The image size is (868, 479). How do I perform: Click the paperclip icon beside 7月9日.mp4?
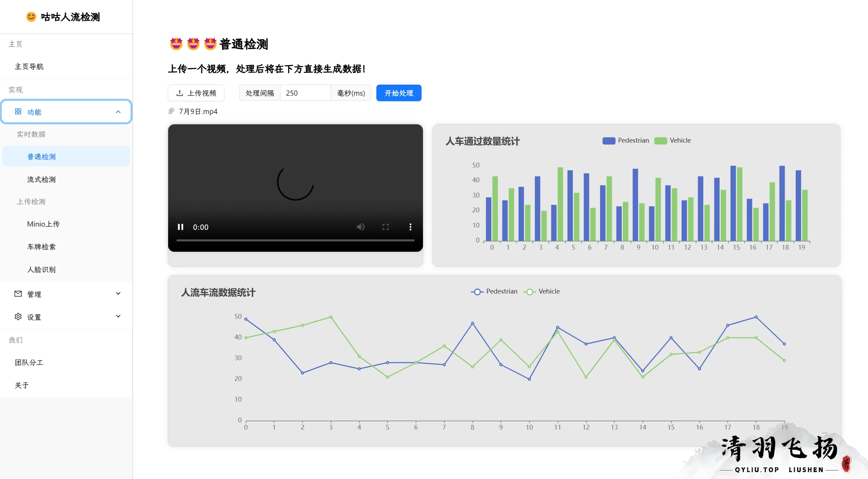pos(171,111)
